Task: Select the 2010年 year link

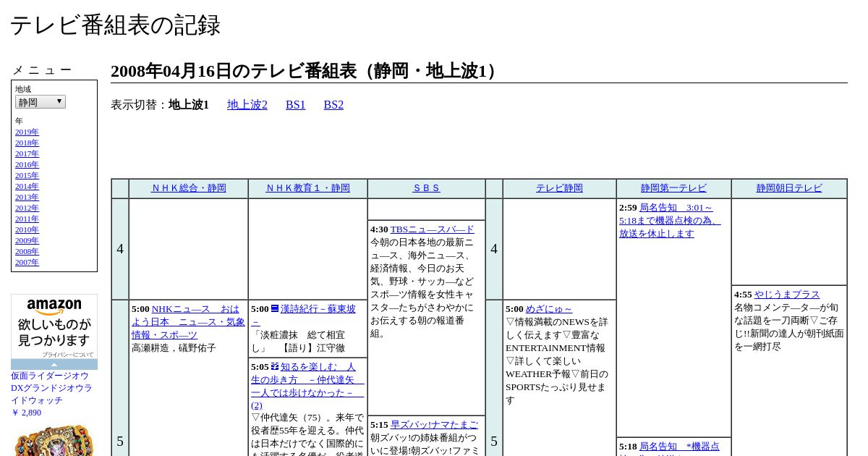Action: 27,230
